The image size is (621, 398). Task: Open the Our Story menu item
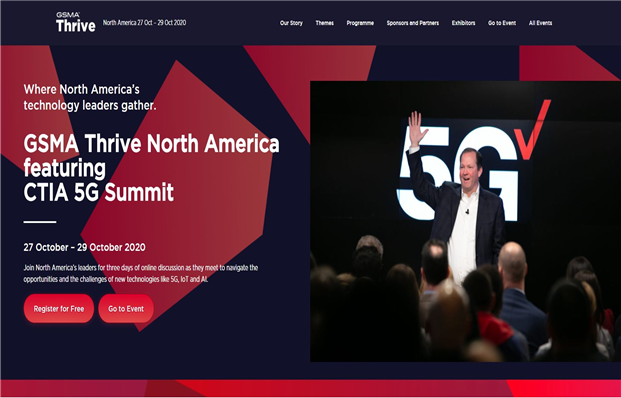[x=291, y=23]
